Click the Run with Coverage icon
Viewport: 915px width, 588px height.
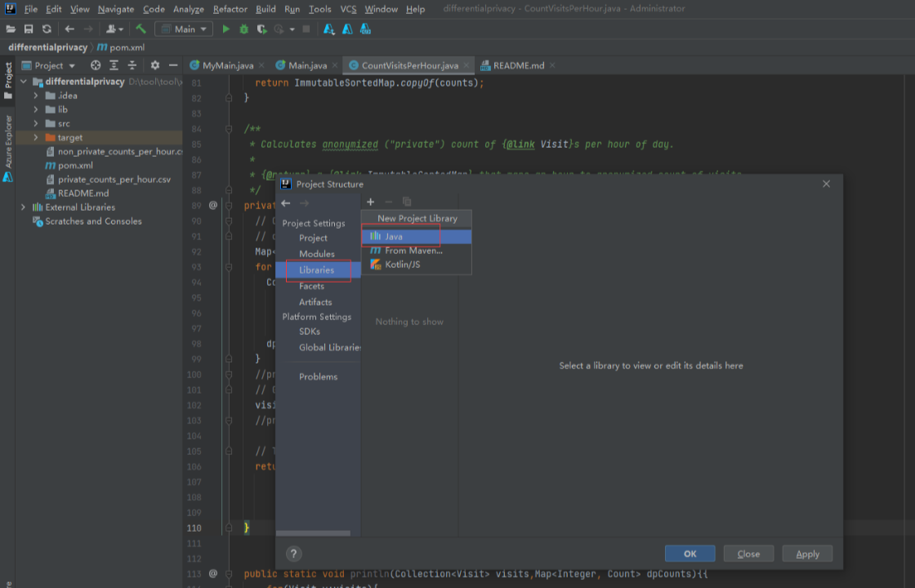click(x=261, y=29)
